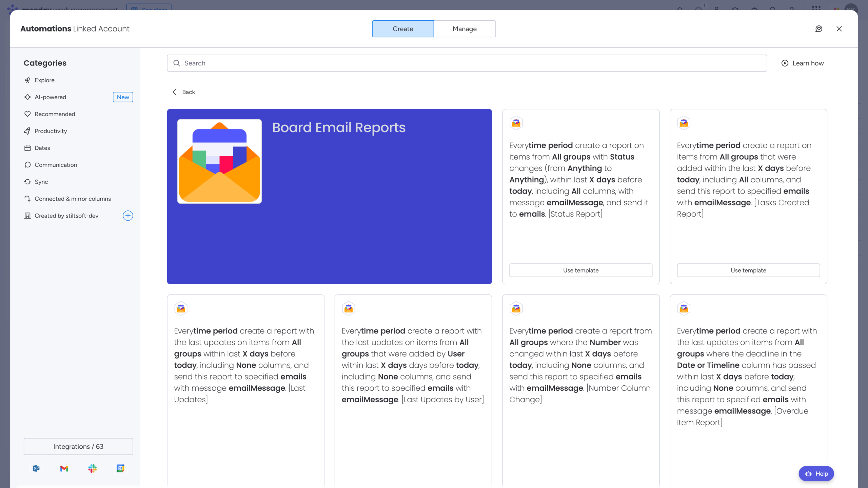Viewport: 868px width, 488px height.
Task: Click Overdue Item Report card icon
Action: pyautogui.click(x=684, y=308)
